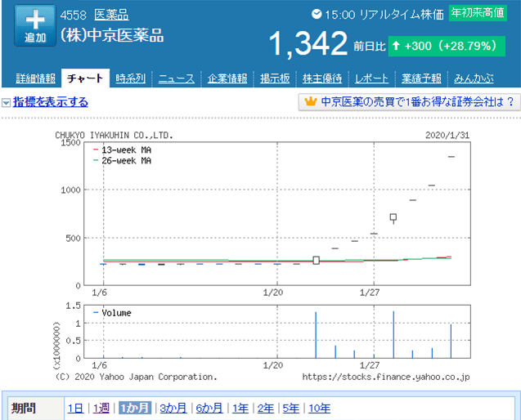Expand the 指標を表示する arrow icon
The image size is (521, 420).
coord(6,103)
